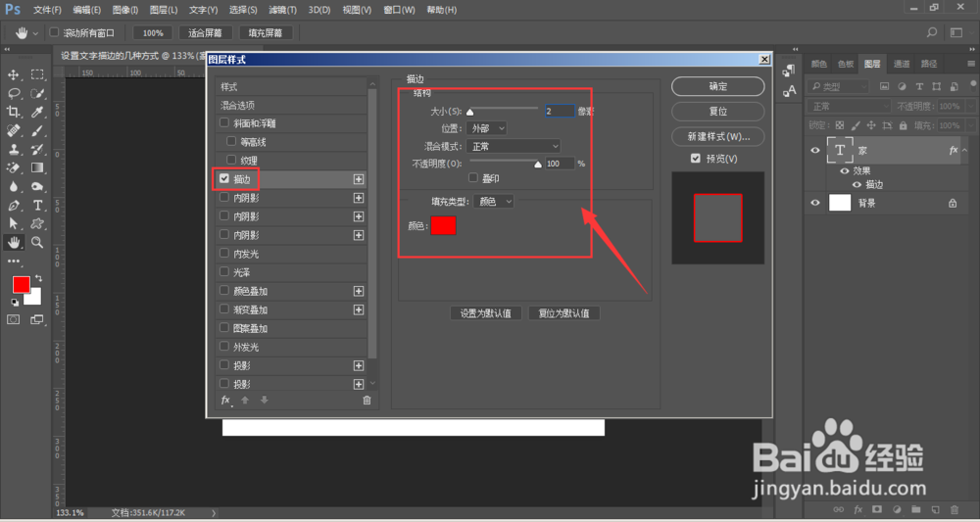Open the Layers panel menu icon
This screenshot has height=522, width=980.
971,64
